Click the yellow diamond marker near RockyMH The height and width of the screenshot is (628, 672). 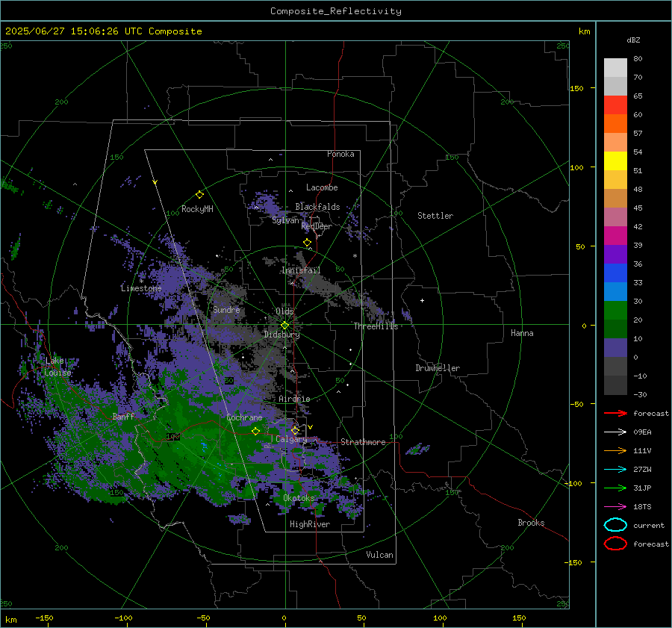point(199,195)
